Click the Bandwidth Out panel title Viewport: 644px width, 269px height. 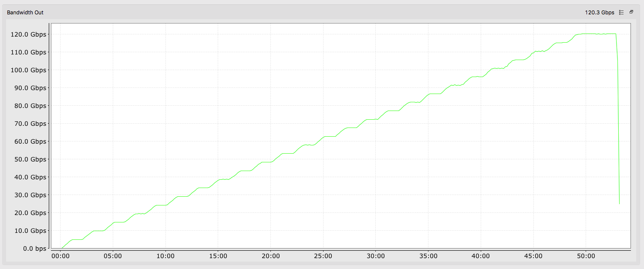25,13
